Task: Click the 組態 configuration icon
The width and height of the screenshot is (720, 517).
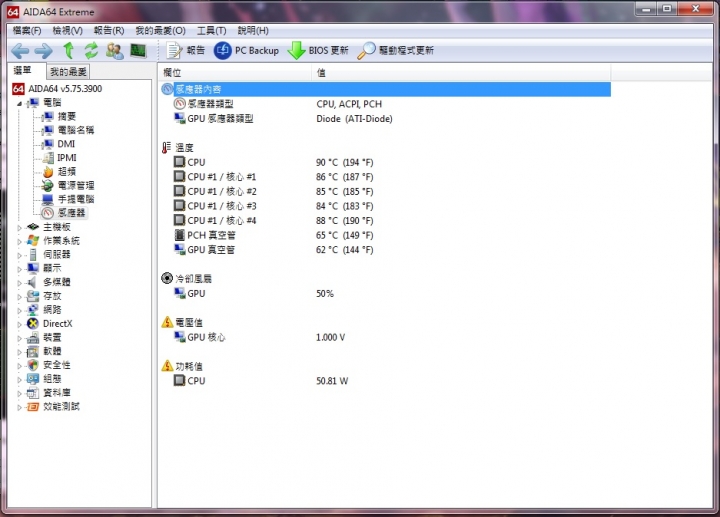Action: 33,379
